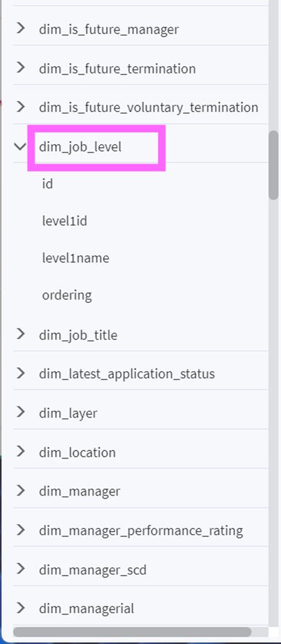Expand the dim_managerial table
Screen dimensions: 281x644
click(x=21, y=608)
